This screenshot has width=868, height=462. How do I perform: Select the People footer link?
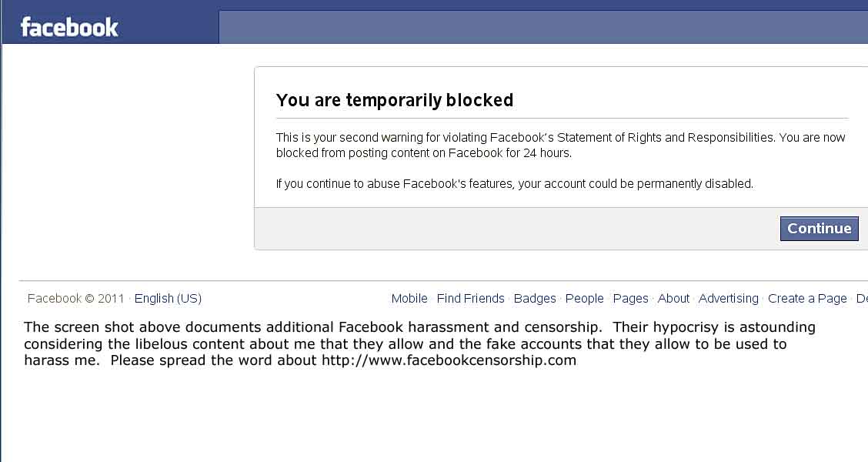click(x=584, y=299)
